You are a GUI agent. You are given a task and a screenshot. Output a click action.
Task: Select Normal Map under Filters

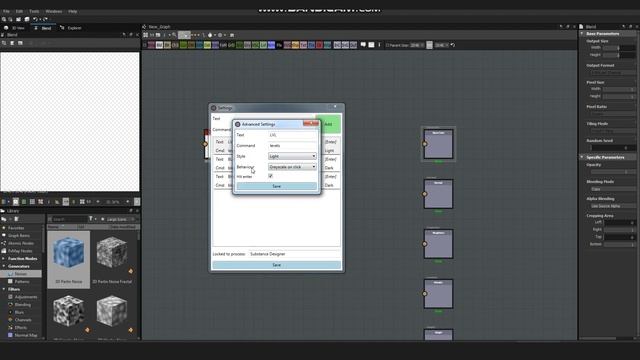click(26, 336)
